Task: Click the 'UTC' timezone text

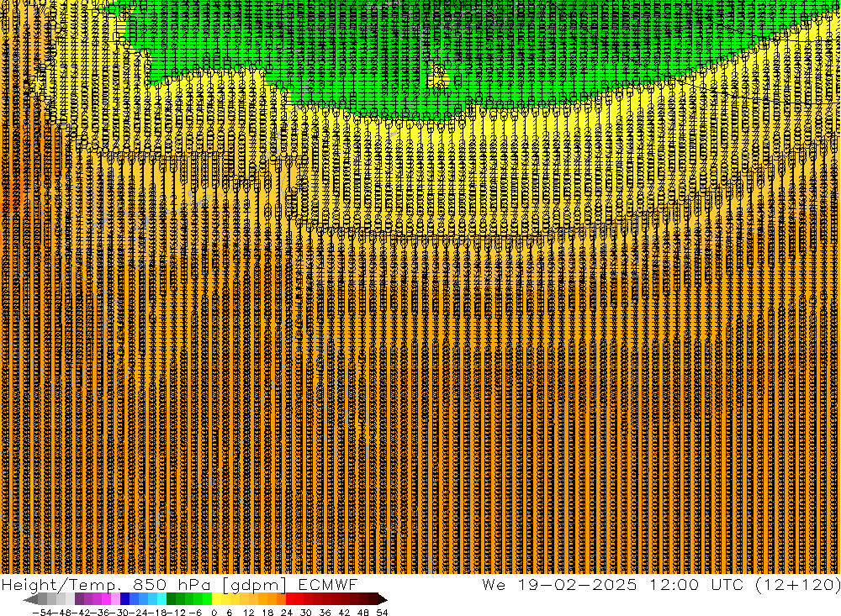Action: [x=727, y=585]
